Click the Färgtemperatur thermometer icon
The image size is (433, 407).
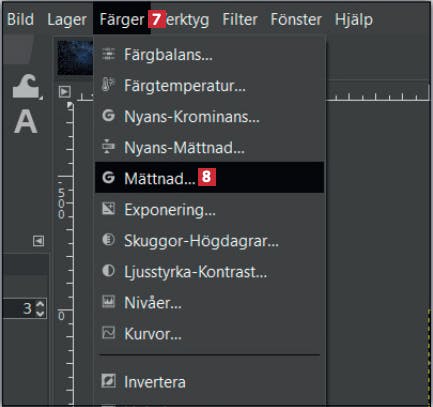(x=108, y=85)
